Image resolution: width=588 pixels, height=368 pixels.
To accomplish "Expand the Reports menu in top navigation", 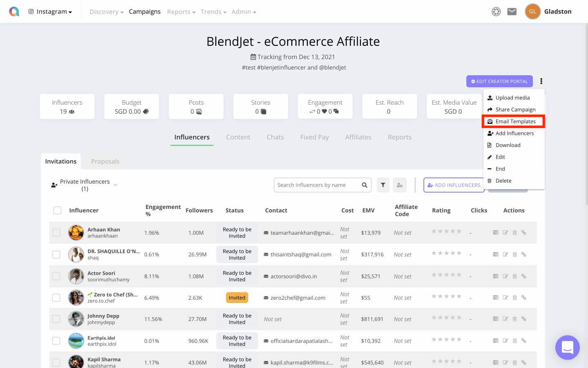I will 181,11.
